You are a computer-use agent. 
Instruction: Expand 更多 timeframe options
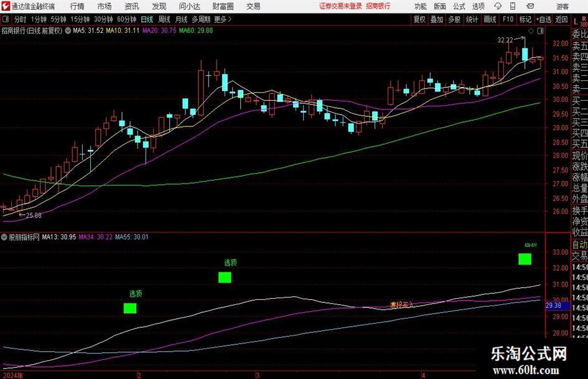(223, 19)
